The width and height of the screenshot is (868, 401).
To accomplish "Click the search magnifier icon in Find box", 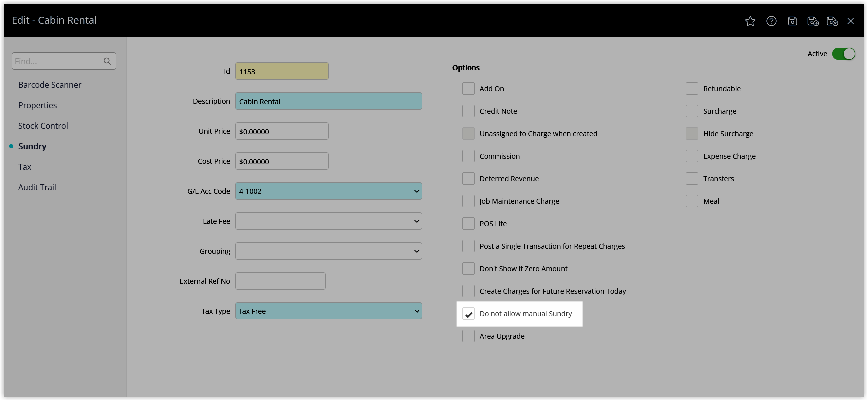I will click(107, 61).
